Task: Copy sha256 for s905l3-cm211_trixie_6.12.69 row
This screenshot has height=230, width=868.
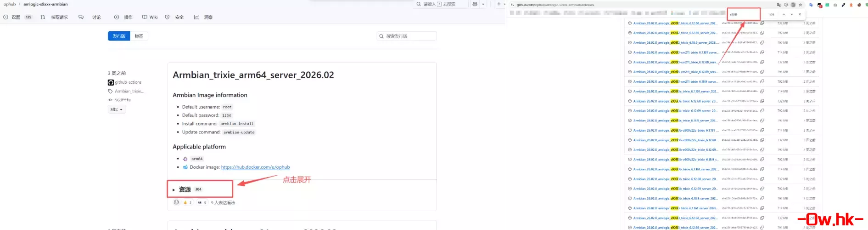Action: click(762, 72)
